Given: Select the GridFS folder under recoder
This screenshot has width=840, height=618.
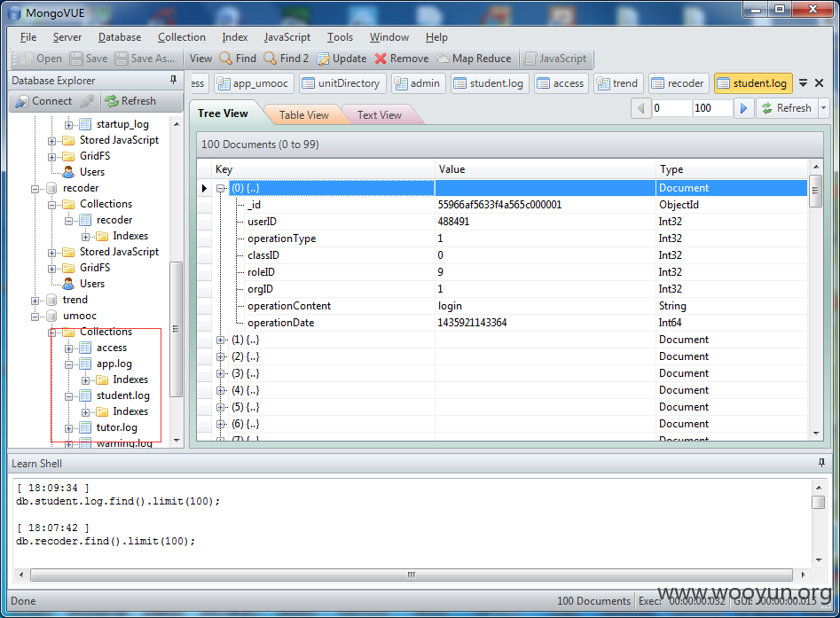Looking at the screenshot, I should tap(95, 267).
